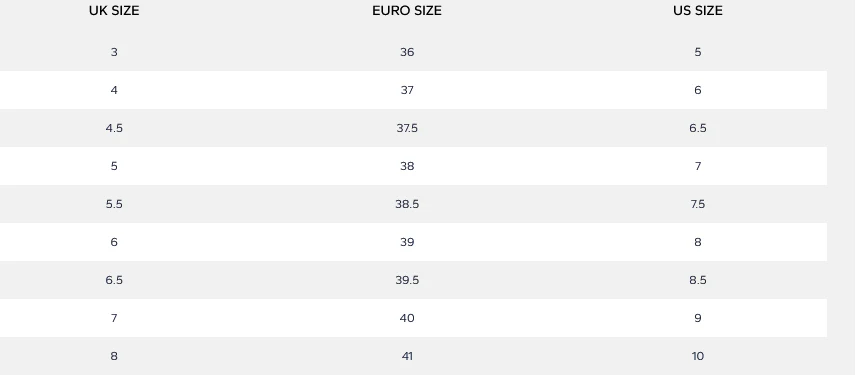Click the UK SIZE column header
858x375 pixels.
pos(114,10)
